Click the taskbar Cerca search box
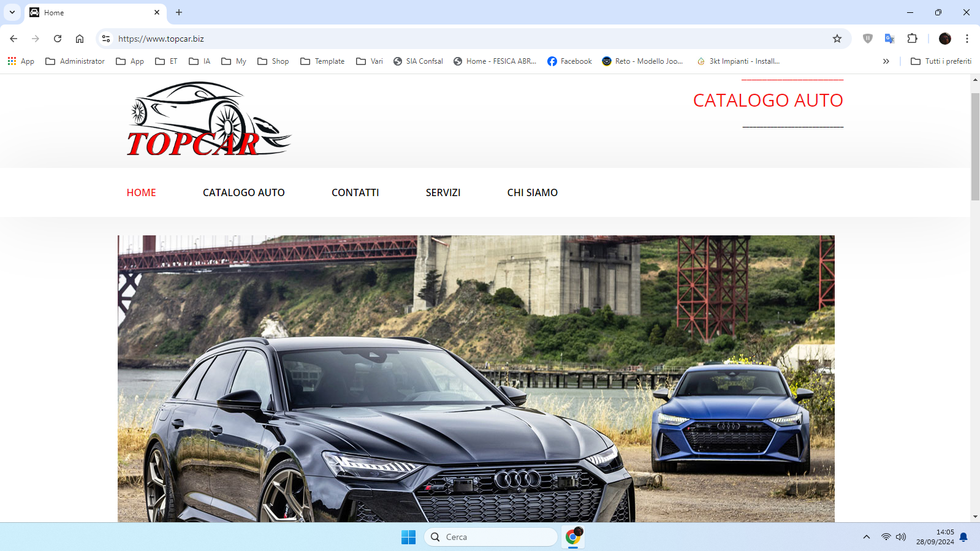 (491, 537)
